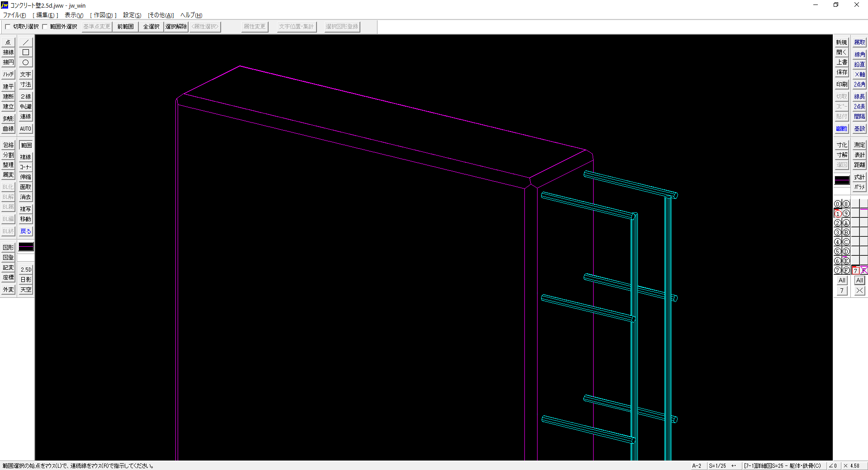Open the 編集(E) menu
Viewport: 868px width, 470px height.
pos(45,15)
